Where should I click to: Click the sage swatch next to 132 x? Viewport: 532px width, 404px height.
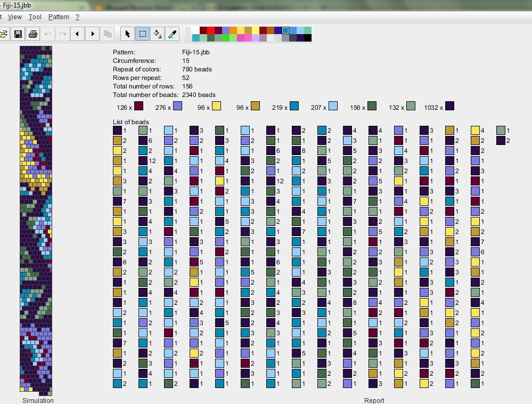point(411,106)
